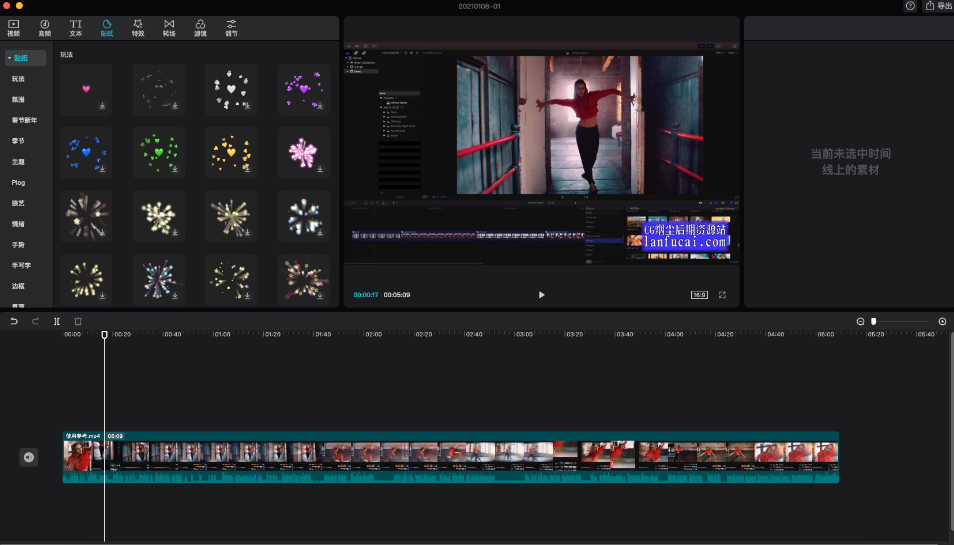Click the 导出 export button
The width and height of the screenshot is (954, 545).
(939, 5)
